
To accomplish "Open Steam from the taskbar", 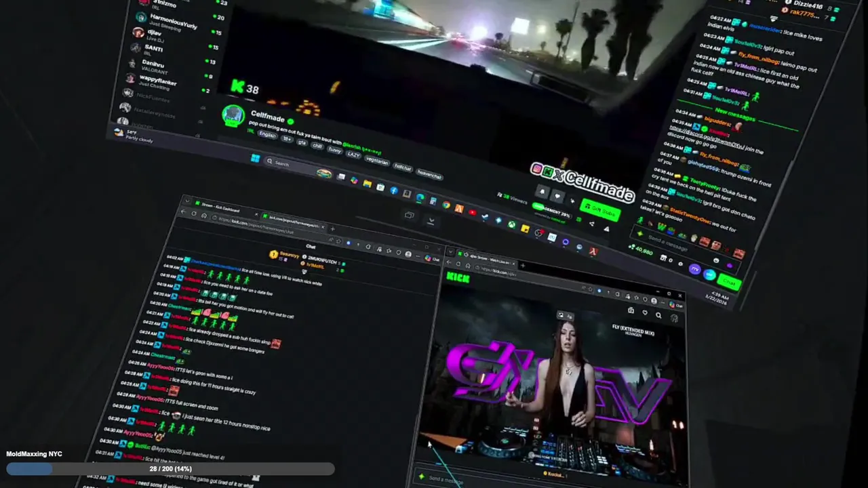I will (x=485, y=217).
